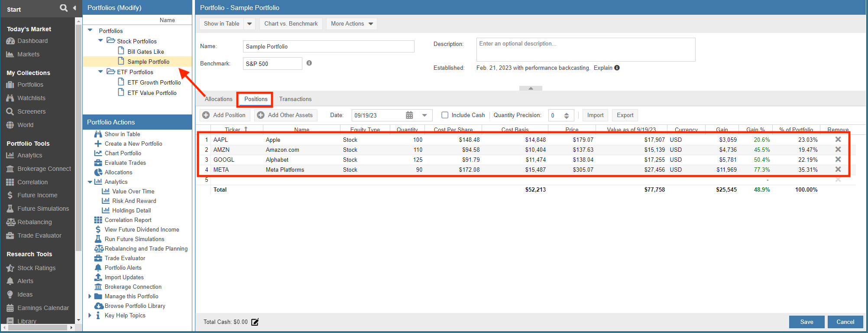Open the More Actions dropdown
Viewport: 868px width, 333px height.
[x=352, y=24]
